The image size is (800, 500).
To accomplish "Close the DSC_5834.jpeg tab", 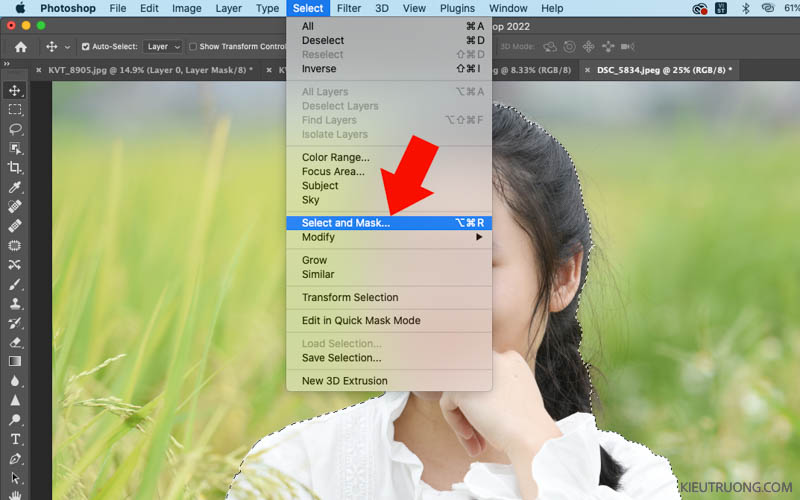I will pyautogui.click(x=587, y=70).
